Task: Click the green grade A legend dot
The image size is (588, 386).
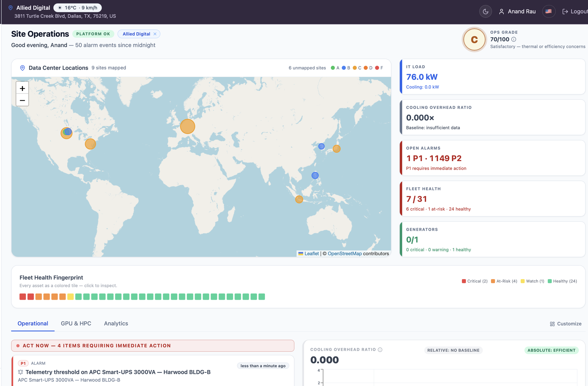Action: tap(333, 68)
